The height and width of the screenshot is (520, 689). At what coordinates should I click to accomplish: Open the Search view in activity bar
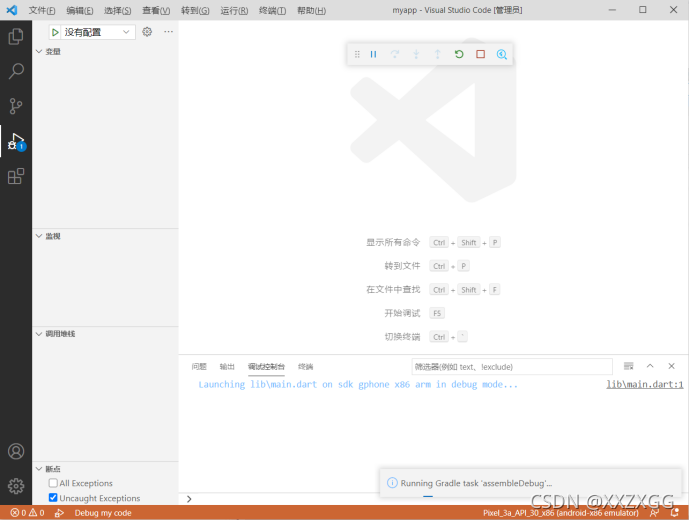(x=16, y=71)
